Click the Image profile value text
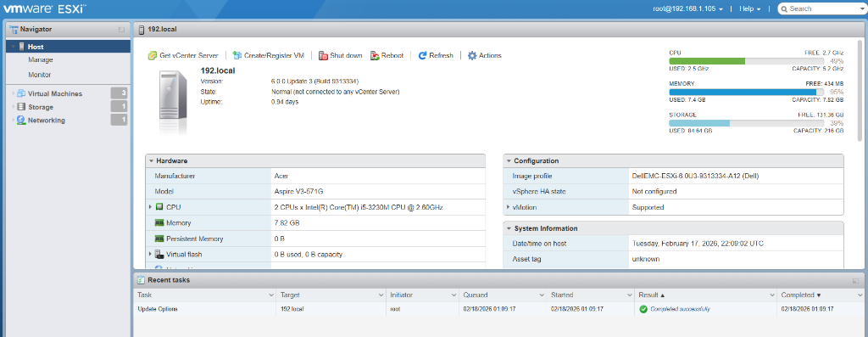Screen dimensions: 868x337 (x=695, y=176)
